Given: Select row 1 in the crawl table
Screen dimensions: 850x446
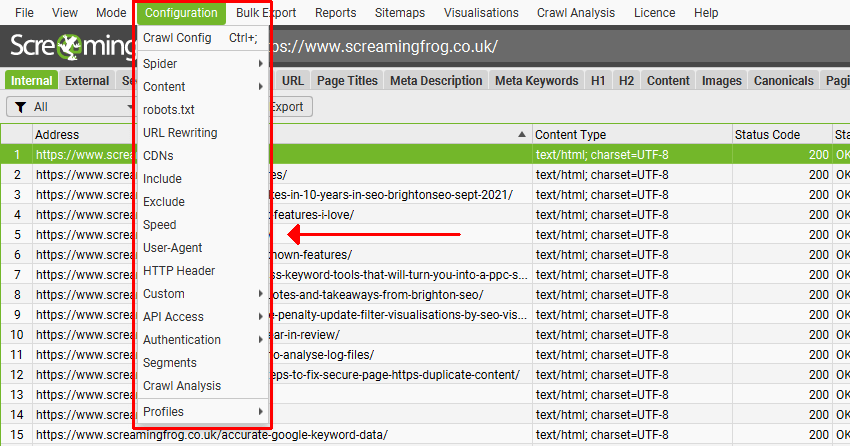Looking at the screenshot, I should [x=425, y=154].
